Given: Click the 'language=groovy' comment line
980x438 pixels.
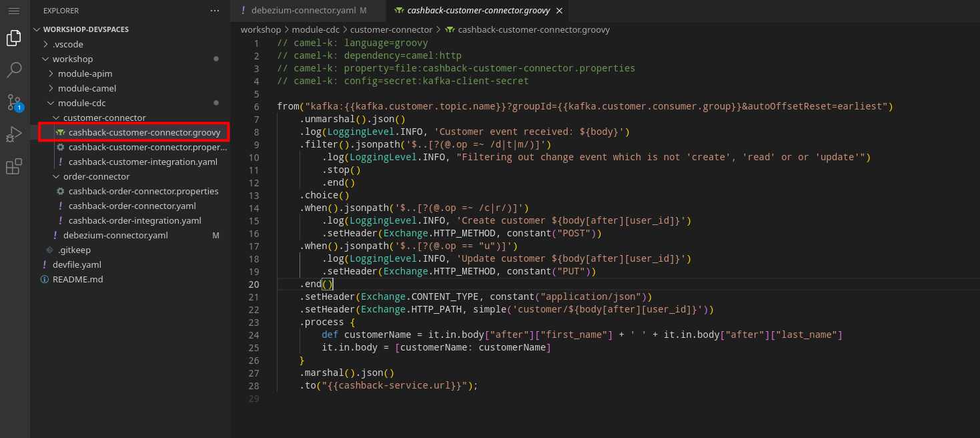Looking at the screenshot, I should coord(352,43).
